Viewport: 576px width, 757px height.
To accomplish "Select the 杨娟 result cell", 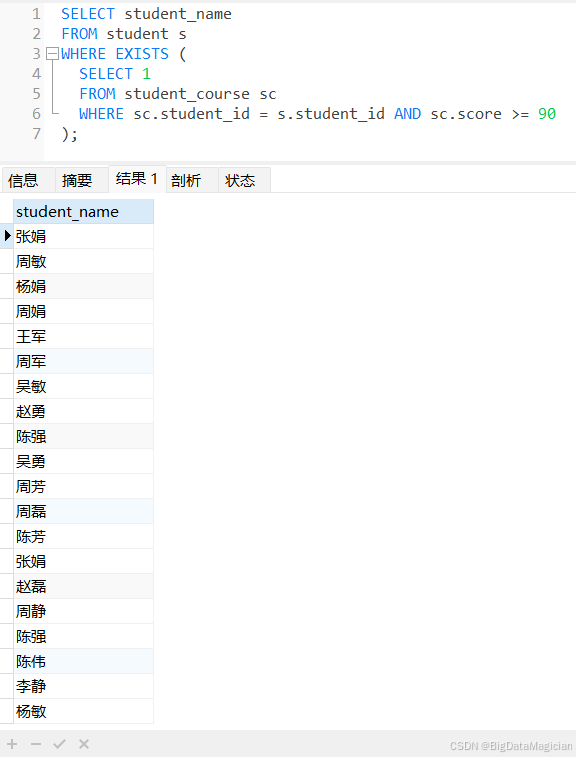I will [84, 286].
